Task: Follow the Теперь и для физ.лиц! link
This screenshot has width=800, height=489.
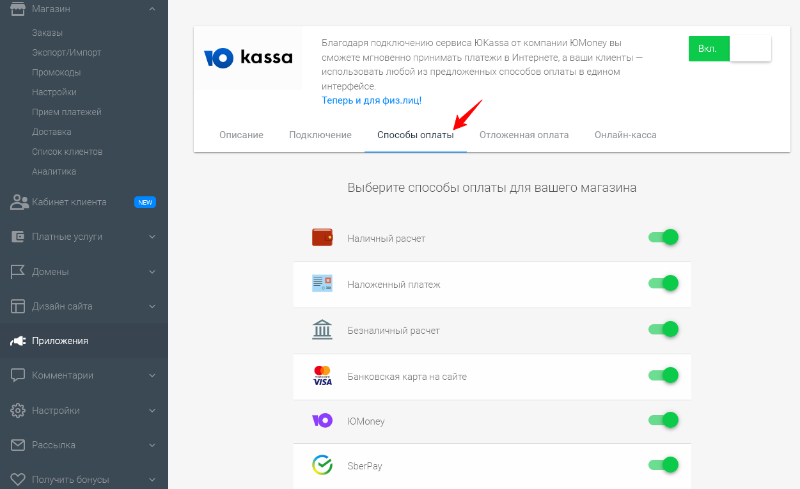Action: coord(371,101)
